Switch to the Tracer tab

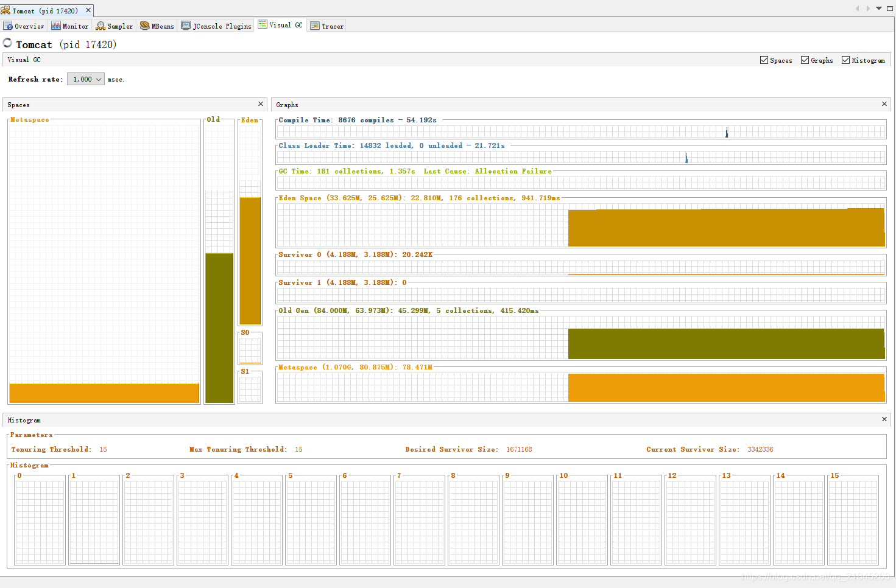pos(327,26)
